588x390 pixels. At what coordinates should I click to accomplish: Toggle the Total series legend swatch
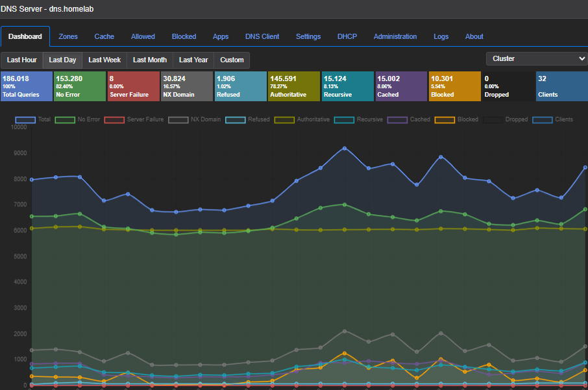tap(25, 119)
